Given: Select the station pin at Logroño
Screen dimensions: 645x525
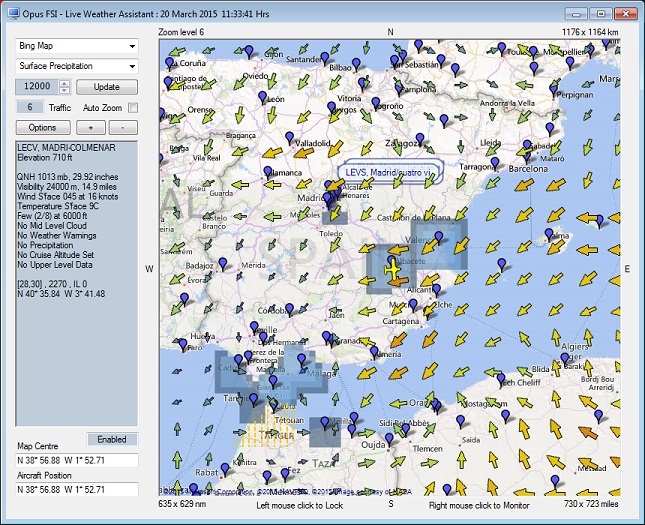Looking at the screenshot, I should coord(376,103).
